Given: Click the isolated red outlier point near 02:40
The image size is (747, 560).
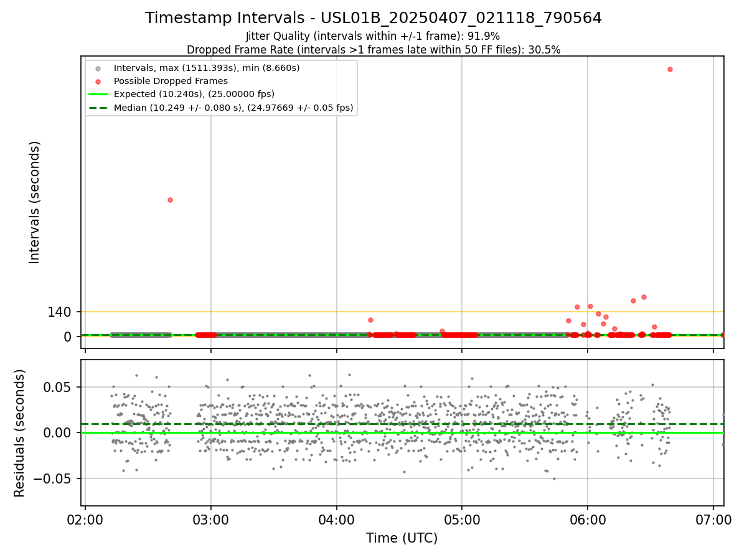Looking at the screenshot, I should click(x=170, y=200).
